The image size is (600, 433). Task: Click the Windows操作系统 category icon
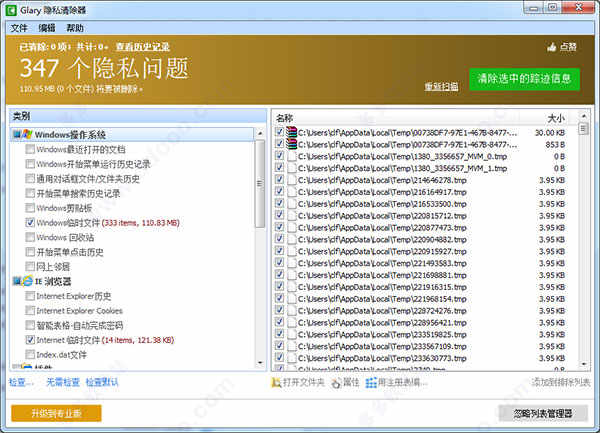26,134
